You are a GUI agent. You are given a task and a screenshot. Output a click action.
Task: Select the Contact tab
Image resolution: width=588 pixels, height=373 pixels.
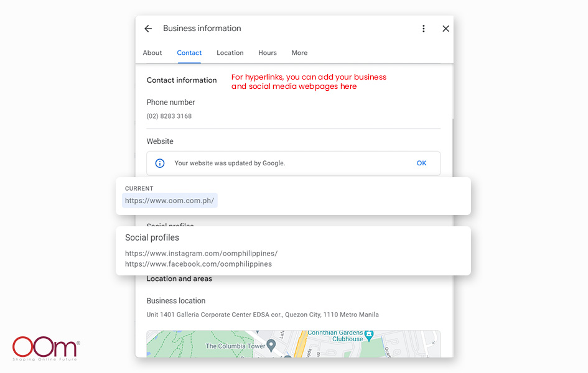pos(189,53)
